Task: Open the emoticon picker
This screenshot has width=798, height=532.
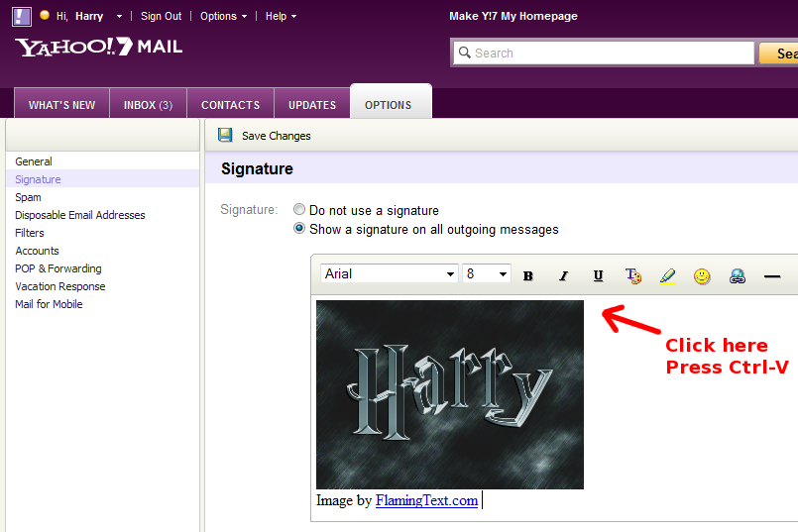Action: 702,275
